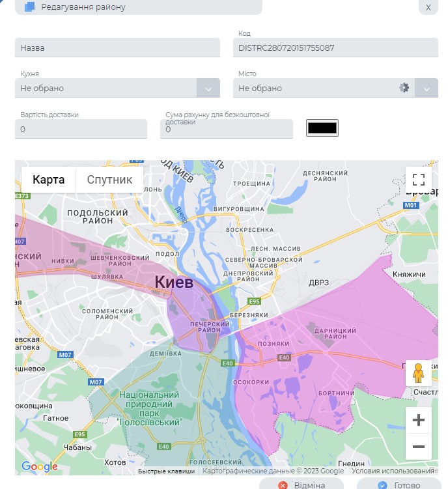Viewport: 448px width, 489px height.
Task: Expand the Місто dropdown arrow
Action: tap(427, 89)
